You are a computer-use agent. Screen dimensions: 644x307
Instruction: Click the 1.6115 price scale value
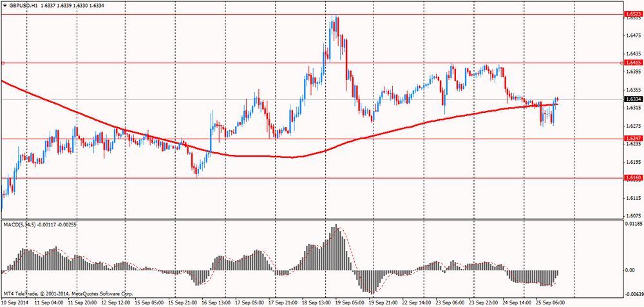[632, 198]
